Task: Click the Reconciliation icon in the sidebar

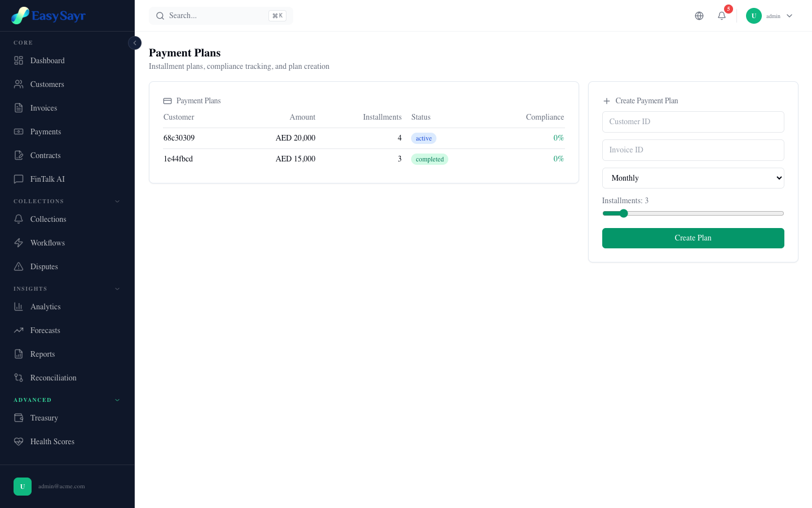Action: tap(20, 378)
